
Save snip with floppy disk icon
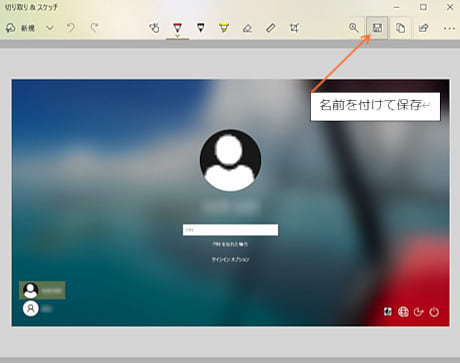point(377,28)
